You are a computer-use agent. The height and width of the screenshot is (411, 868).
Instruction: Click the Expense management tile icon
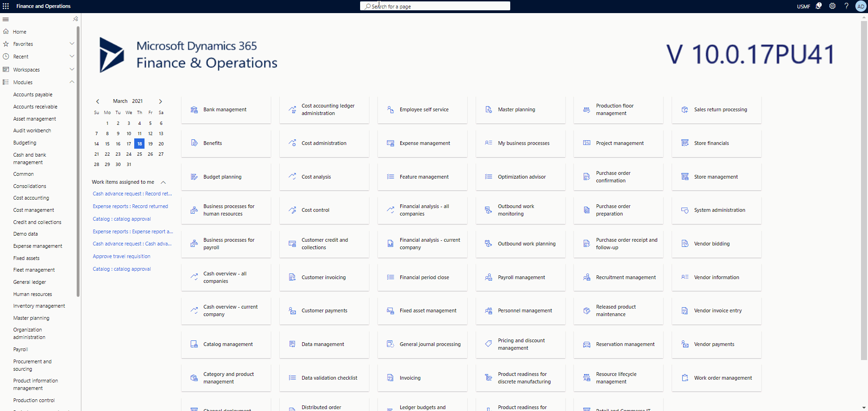391,143
